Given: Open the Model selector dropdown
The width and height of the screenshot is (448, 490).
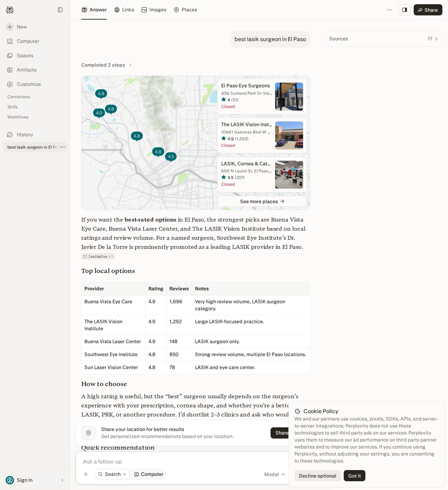Looking at the screenshot, I should [x=275, y=474].
